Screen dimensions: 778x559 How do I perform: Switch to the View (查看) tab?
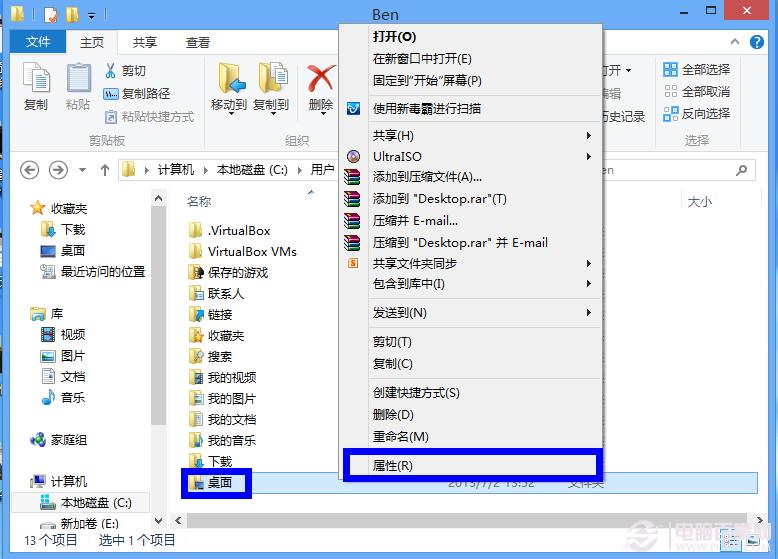pyautogui.click(x=197, y=42)
